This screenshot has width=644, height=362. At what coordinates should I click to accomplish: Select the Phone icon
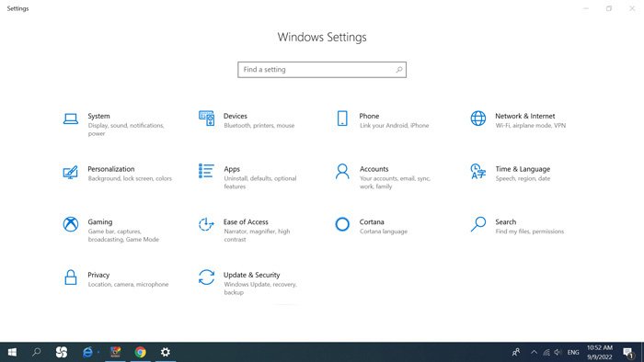click(x=342, y=119)
